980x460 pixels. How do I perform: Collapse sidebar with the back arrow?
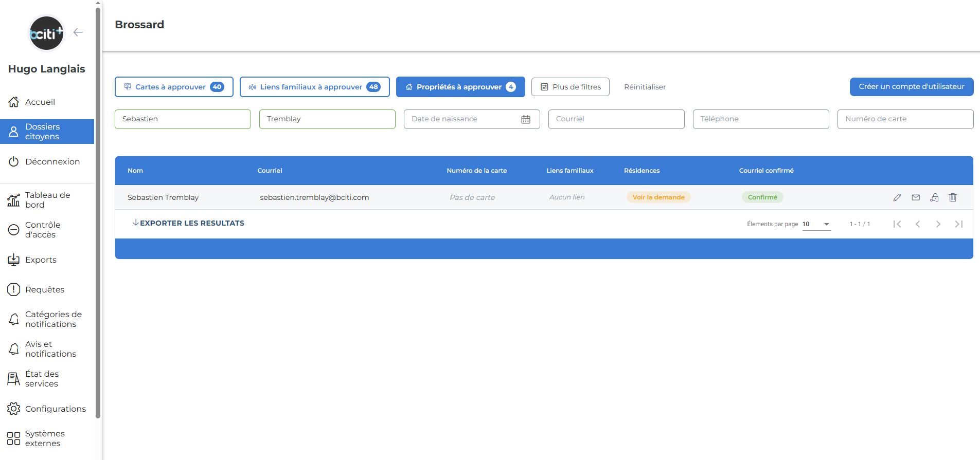click(78, 32)
